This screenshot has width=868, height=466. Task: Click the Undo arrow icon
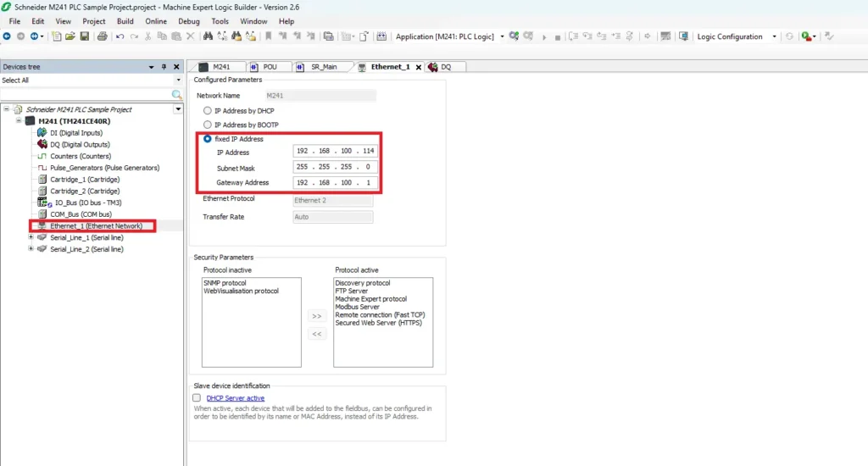(x=120, y=36)
